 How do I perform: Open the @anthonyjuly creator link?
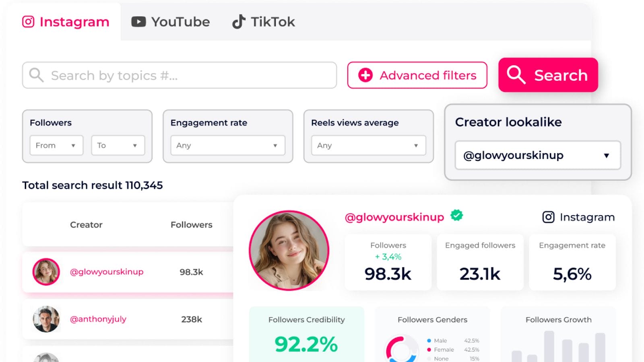point(98,319)
